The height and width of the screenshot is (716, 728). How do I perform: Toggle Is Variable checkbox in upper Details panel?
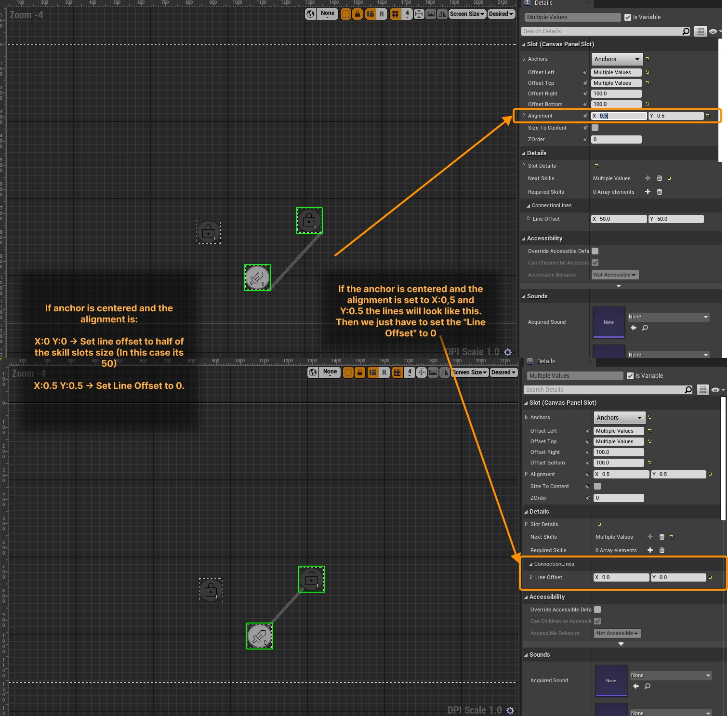point(628,17)
